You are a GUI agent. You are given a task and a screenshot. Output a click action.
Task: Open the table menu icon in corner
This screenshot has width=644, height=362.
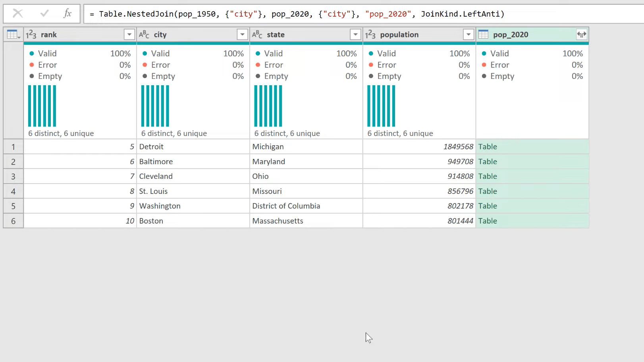tap(13, 34)
